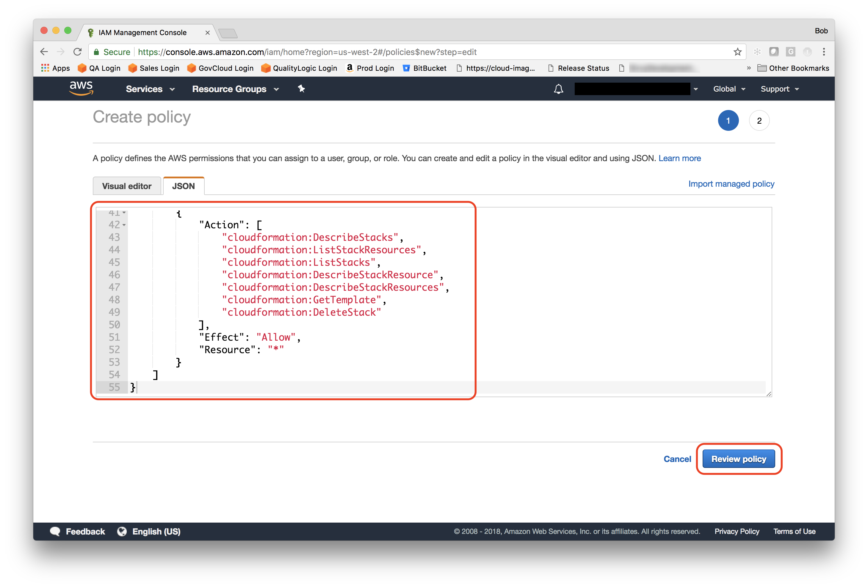The width and height of the screenshot is (868, 588).
Task: Click the globe language icon in footer
Action: (x=122, y=531)
